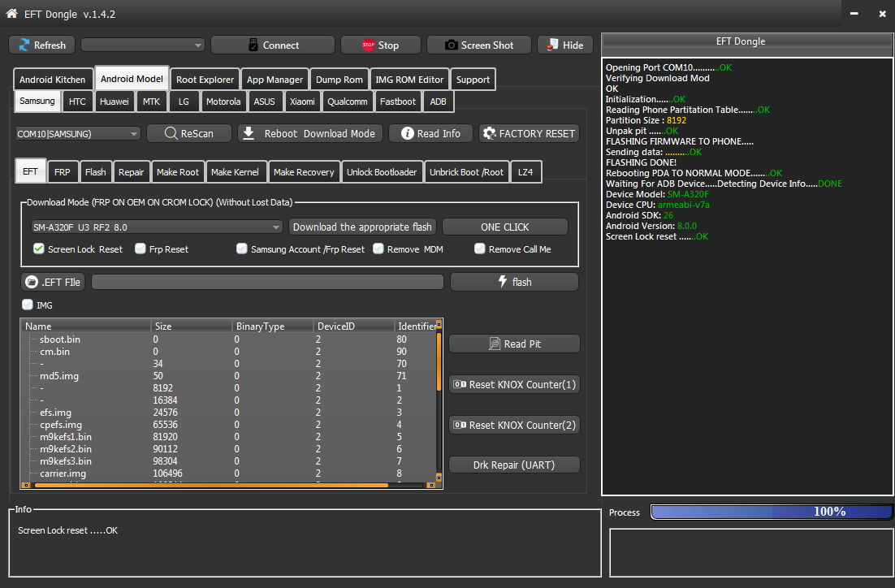Image resolution: width=895 pixels, height=588 pixels.
Task: Select the HTC brand tab
Action: pos(77,102)
